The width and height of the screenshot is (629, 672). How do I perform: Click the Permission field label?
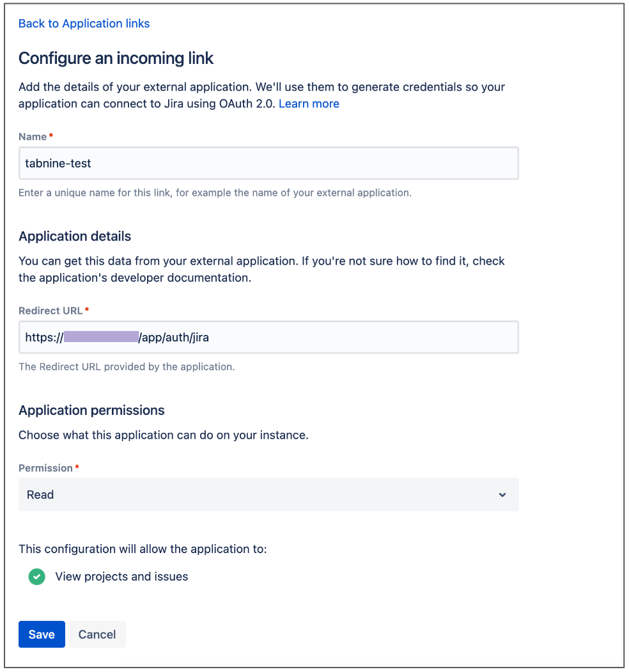[x=45, y=468]
